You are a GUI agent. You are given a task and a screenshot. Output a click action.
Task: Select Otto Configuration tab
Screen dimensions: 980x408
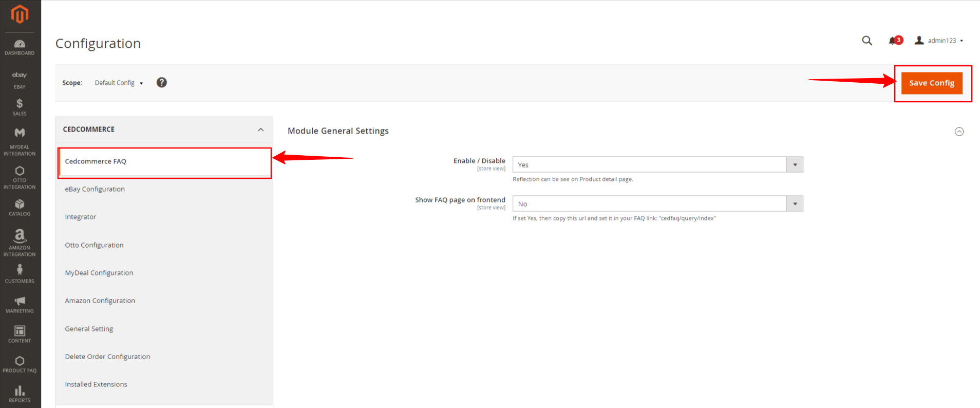coord(164,245)
